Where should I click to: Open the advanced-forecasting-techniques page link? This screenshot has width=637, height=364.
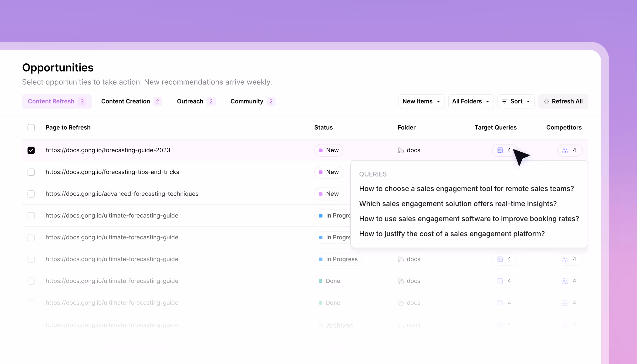pyautogui.click(x=122, y=194)
